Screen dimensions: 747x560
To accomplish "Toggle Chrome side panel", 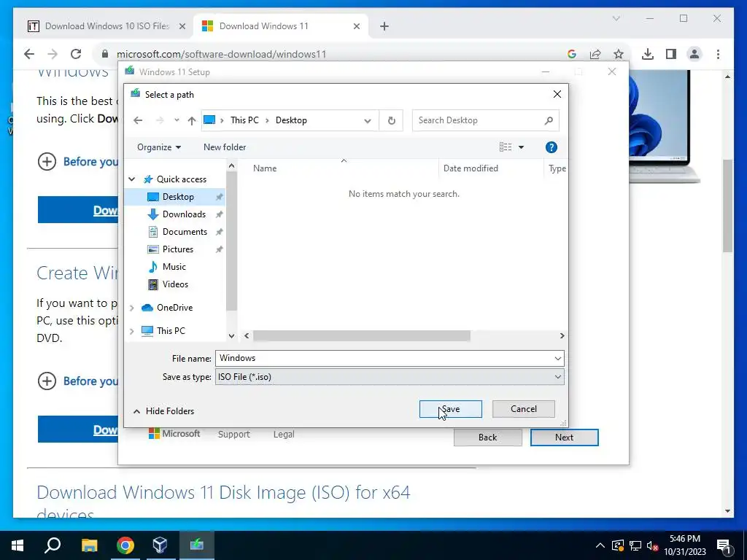I will pos(671,54).
